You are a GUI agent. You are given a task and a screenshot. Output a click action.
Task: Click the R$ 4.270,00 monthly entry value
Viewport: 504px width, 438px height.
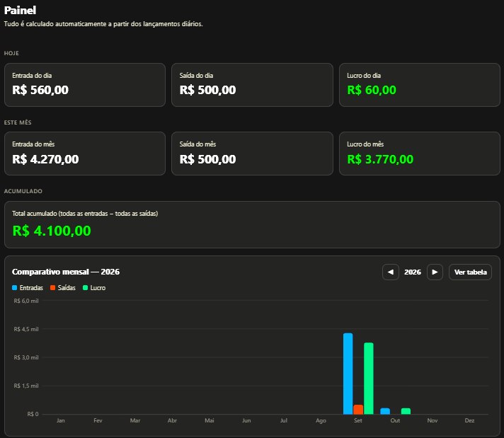pyautogui.click(x=45, y=159)
